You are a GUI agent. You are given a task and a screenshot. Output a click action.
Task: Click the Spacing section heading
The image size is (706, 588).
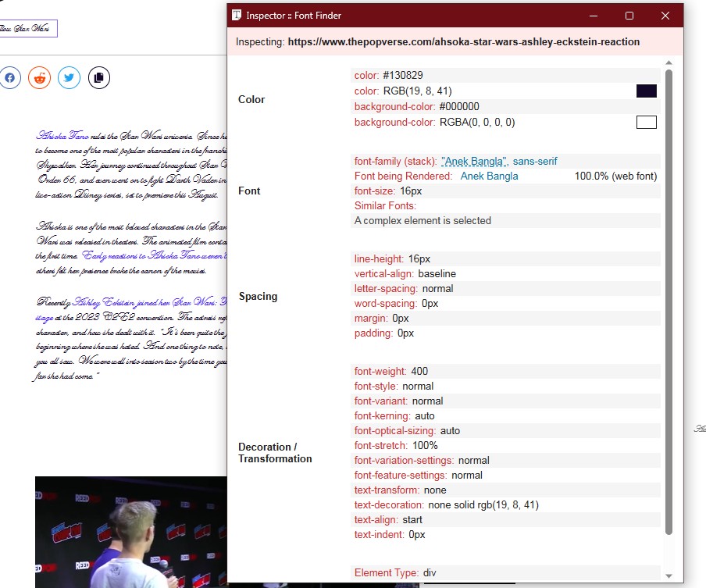point(258,296)
